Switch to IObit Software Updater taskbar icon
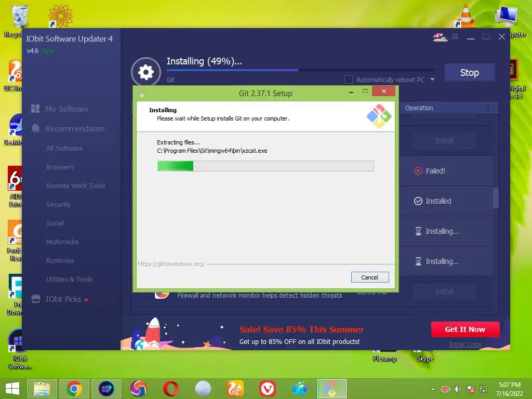The image size is (532, 399). (106, 389)
